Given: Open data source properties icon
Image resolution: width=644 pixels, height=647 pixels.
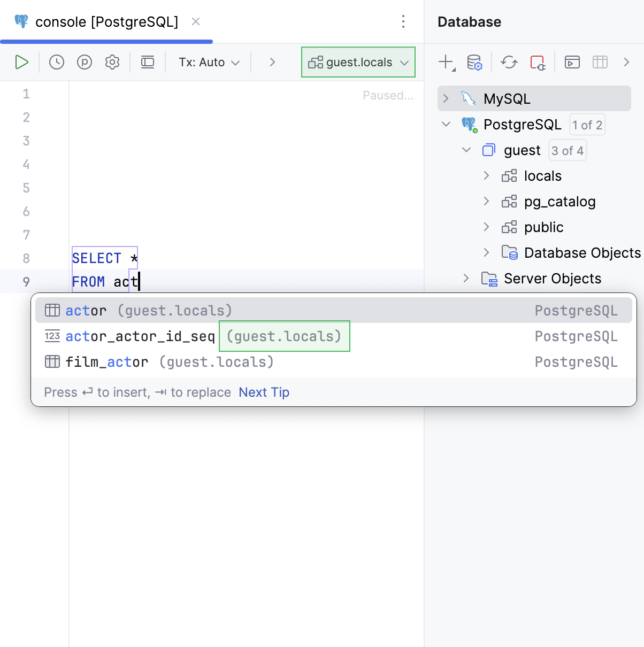Looking at the screenshot, I should pyautogui.click(x=474, y=62).
